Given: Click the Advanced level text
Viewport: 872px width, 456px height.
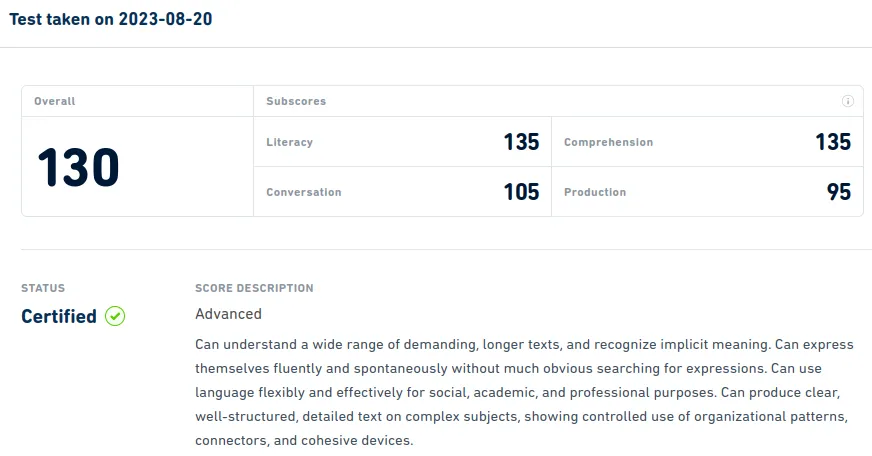Looking at the screenshot, I should 228,314.
